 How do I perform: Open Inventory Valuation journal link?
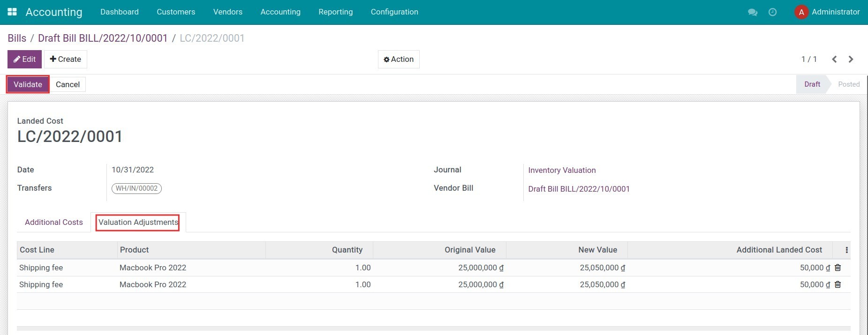point(562,170)
